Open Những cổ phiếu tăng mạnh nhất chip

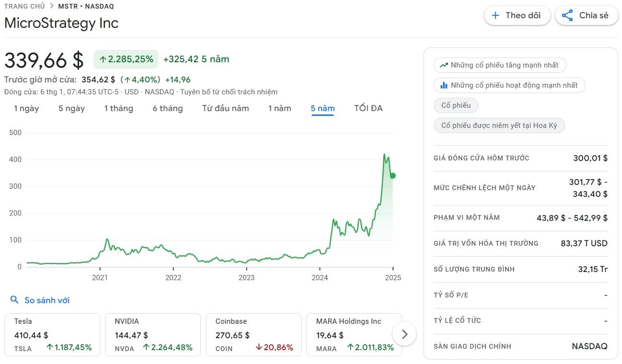coord(500,65)
